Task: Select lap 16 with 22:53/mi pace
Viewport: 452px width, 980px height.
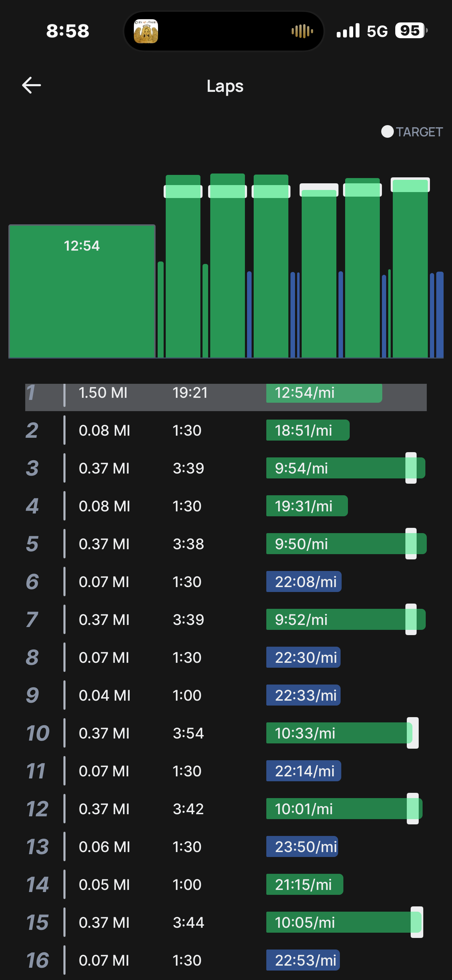Action: (225, 960)
